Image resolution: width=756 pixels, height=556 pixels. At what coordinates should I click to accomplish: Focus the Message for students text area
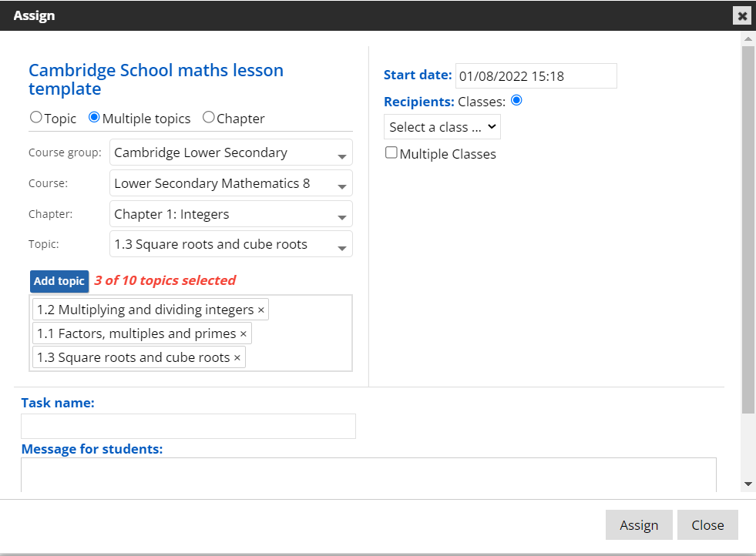[x=369, y=475]
